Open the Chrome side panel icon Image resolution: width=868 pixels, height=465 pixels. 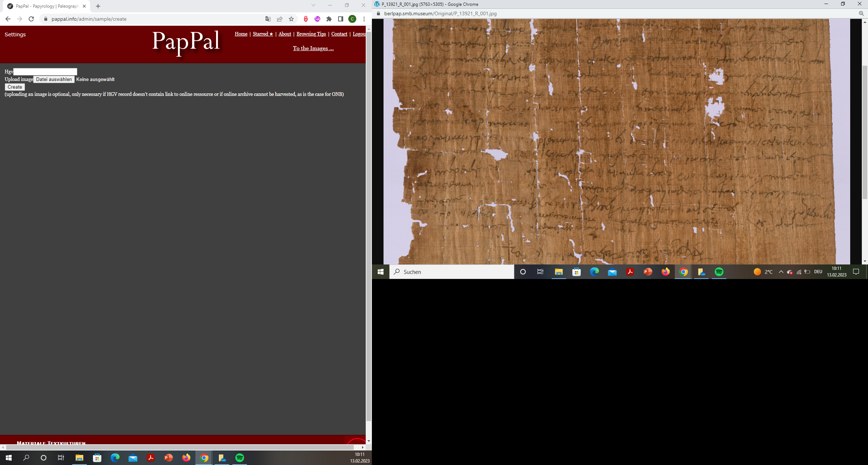(x=341, y=19)
